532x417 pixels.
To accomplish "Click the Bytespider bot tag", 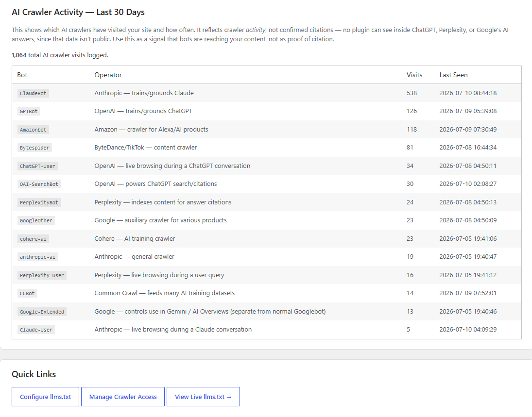I will [34, 148].
